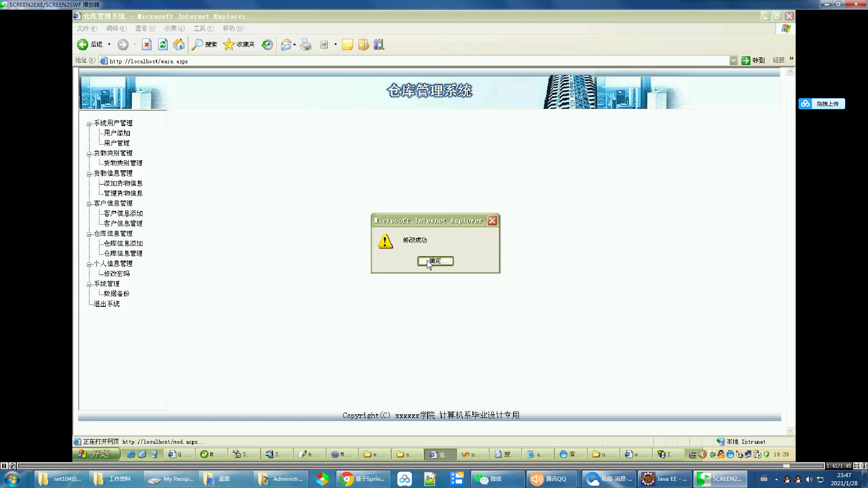The height and width of the screenshot is (488, 868).
Task: Open WeChat from the taskbar
Action: 497,479
